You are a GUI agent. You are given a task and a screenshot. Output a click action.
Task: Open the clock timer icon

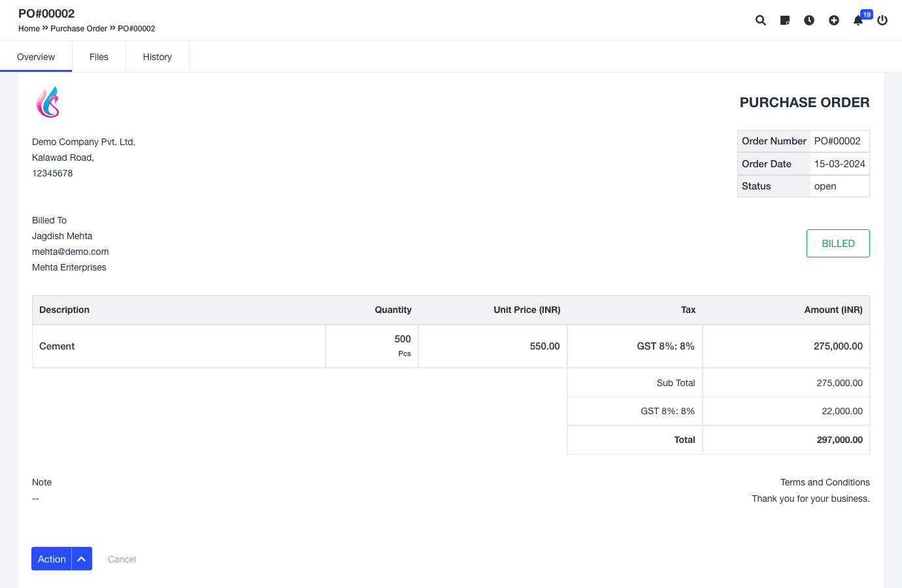coord(809,20)
